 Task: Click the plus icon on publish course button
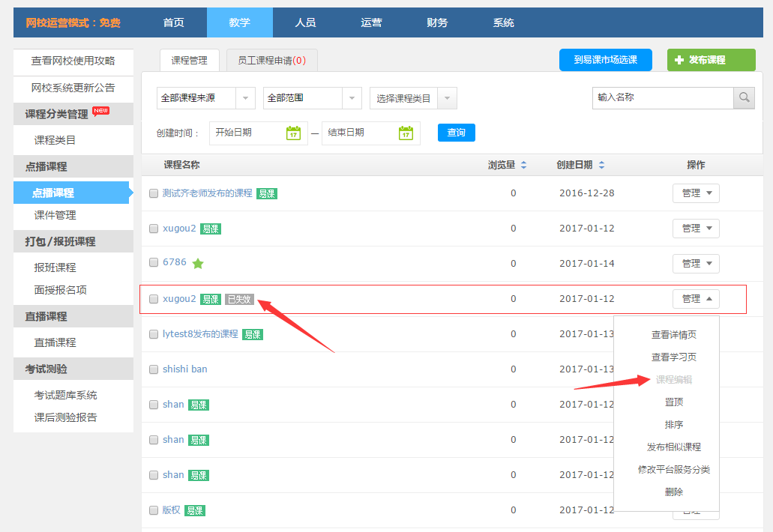[679, 60]
